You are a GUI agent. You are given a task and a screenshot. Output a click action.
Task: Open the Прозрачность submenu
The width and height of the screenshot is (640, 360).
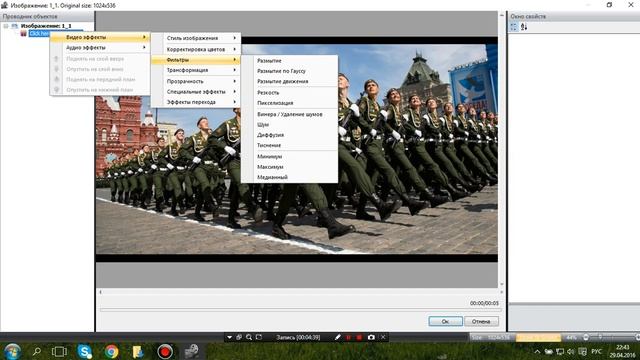[196, 81]
